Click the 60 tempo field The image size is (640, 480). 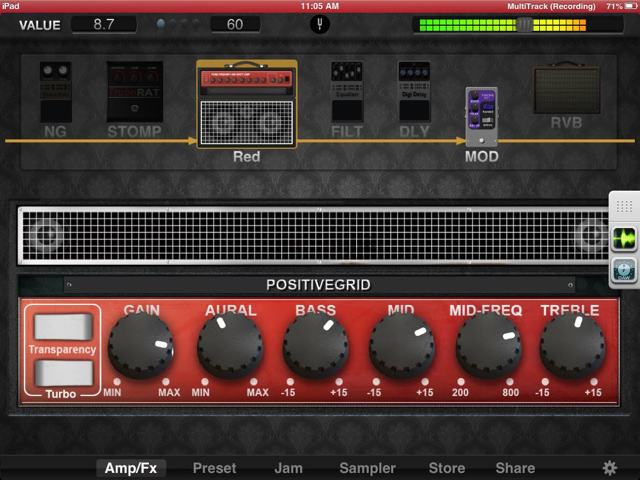pos(235,24)
